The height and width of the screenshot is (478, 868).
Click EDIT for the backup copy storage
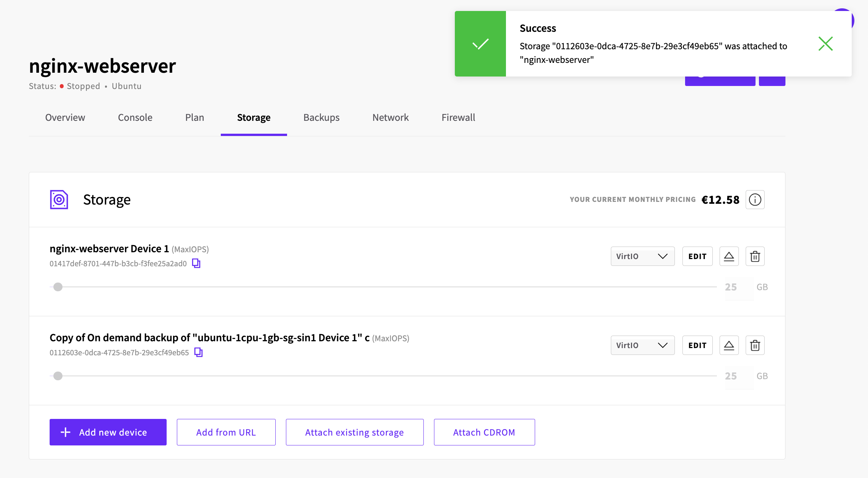(x=697, y=345)
